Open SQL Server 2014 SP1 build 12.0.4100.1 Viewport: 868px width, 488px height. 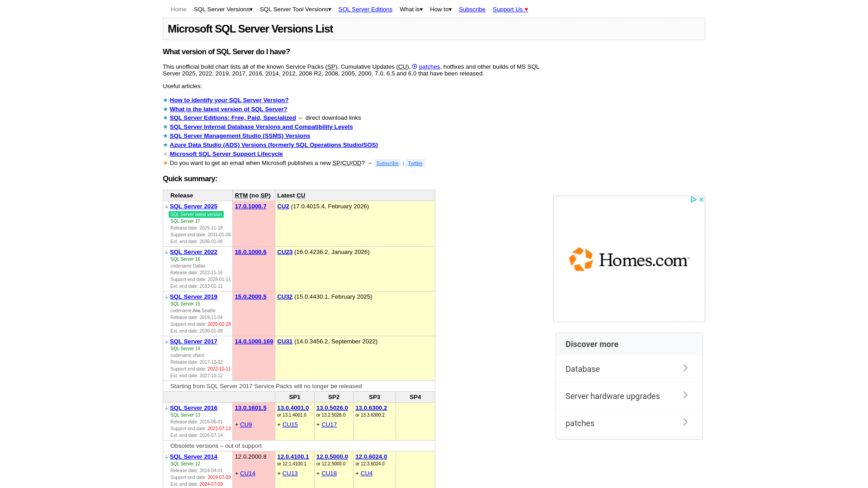[293, 457]
